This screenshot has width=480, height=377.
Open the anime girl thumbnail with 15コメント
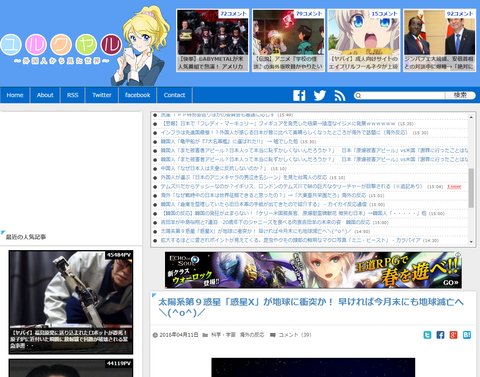click(364, 40)
